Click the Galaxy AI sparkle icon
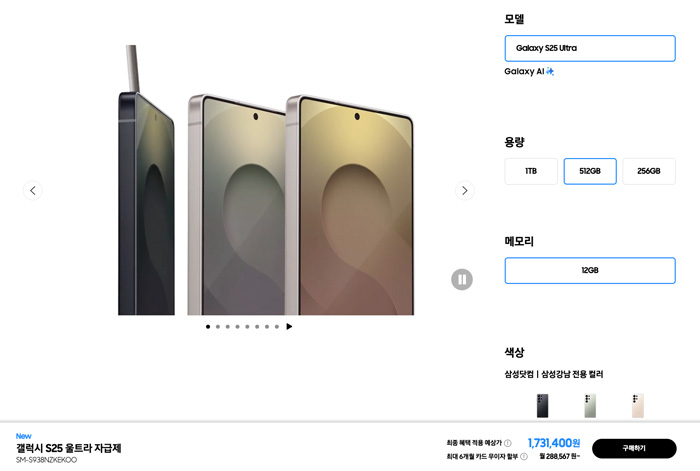This screenshot has width=700, height=471. pyautogui.click(x=550, y=71)
